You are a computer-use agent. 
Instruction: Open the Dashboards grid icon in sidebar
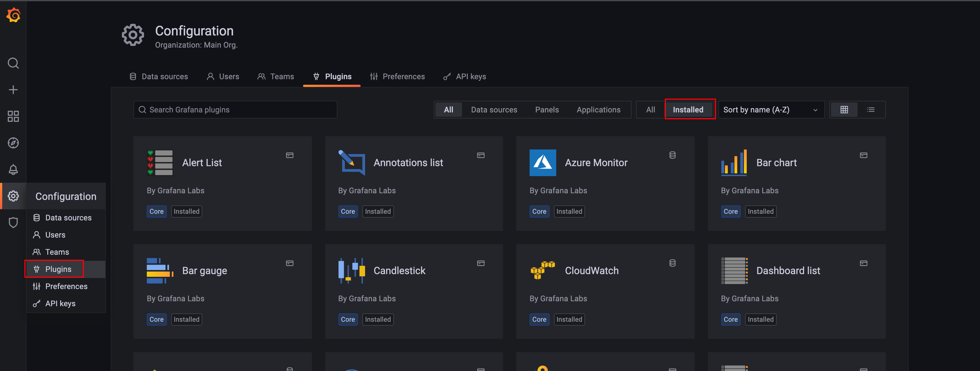point(13,116)
